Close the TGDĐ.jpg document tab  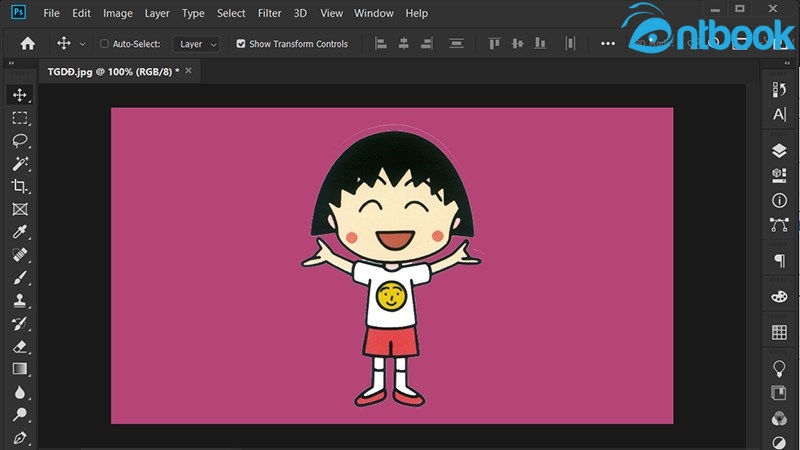click(x=188, y=71)
